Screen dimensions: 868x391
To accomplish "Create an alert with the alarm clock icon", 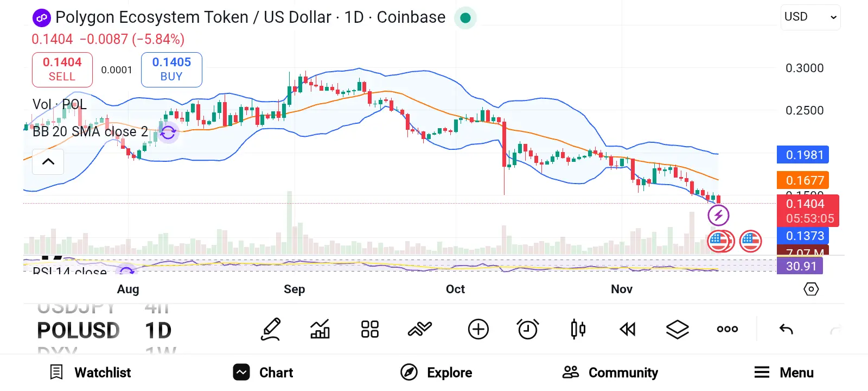I will point(528,329).
